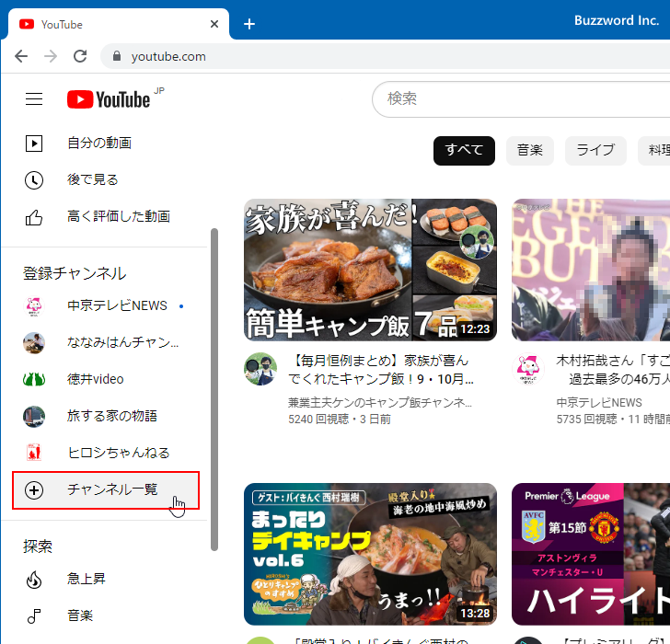
Task: Click the youtube.com address bar
Action: coord(386,56)
